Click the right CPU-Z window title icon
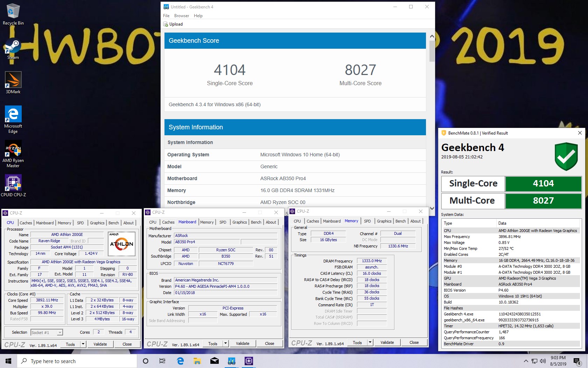This screenshot has width=588, height=368. 292,211
